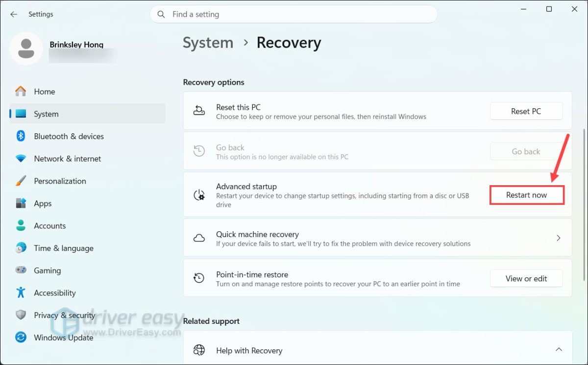This screenshot has height=365, width=588.
Task: Click the Help with Recovery label
Action: 249,350
